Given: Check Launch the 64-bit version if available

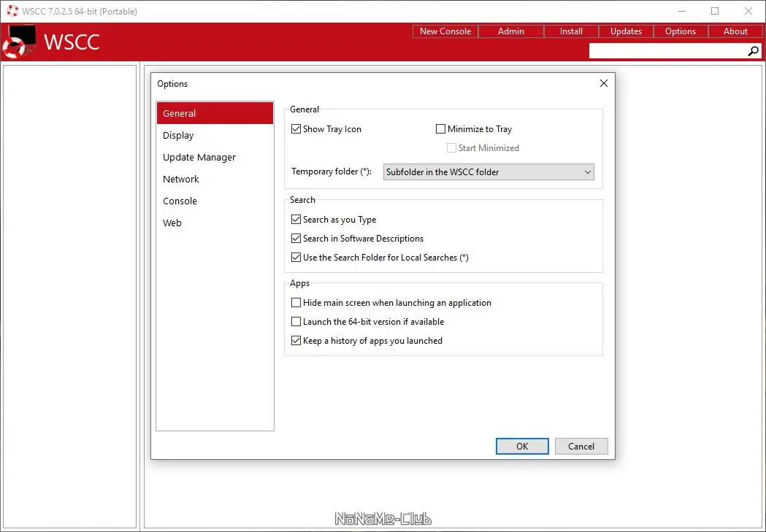Looking at the screenshot, I should (296, 321).
